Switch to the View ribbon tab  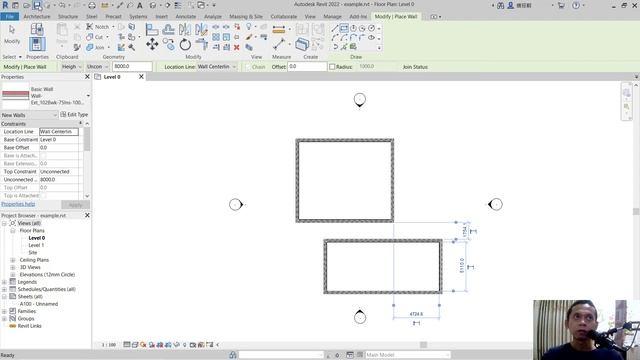pyautogui.click(x=310, y=17)
